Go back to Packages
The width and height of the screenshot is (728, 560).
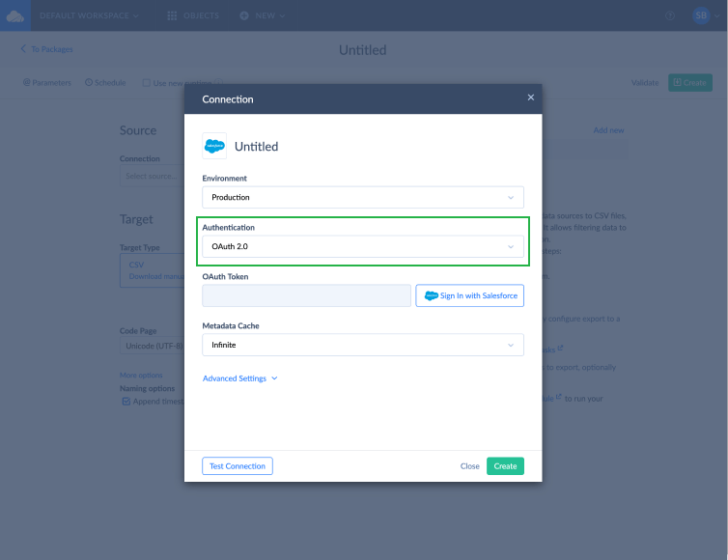(x=46, y=49)
